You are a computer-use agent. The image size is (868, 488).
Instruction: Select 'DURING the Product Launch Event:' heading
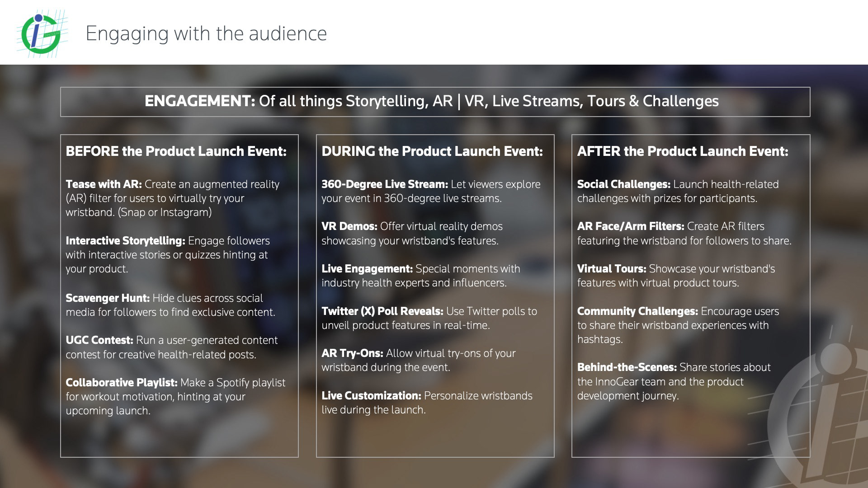[x=432, y=151]
